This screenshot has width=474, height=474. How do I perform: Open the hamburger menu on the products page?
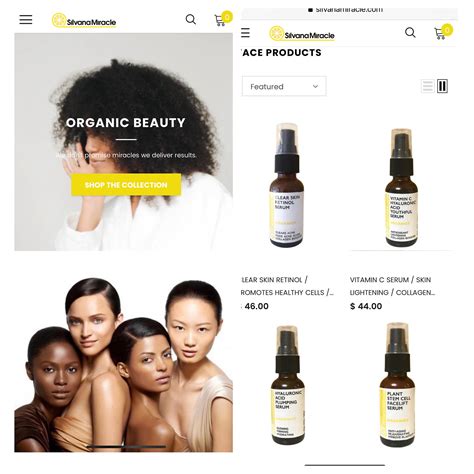(245, 33)
